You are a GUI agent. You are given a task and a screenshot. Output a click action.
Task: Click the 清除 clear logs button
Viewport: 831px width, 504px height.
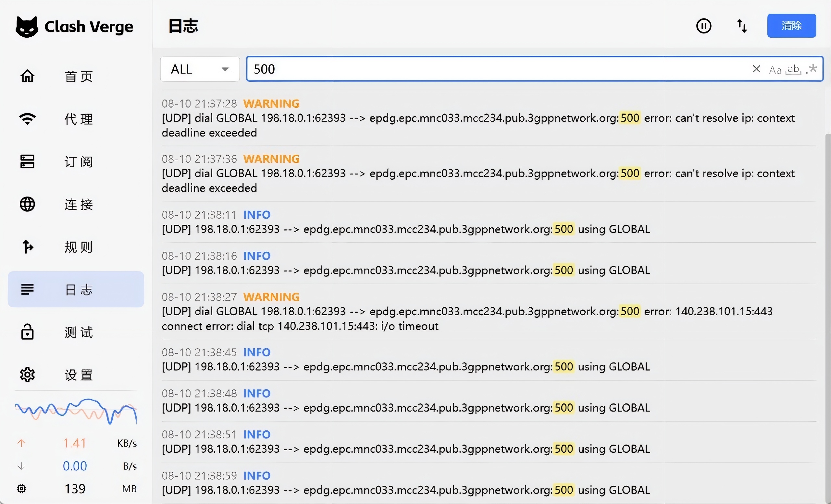[x=791, y=26]
